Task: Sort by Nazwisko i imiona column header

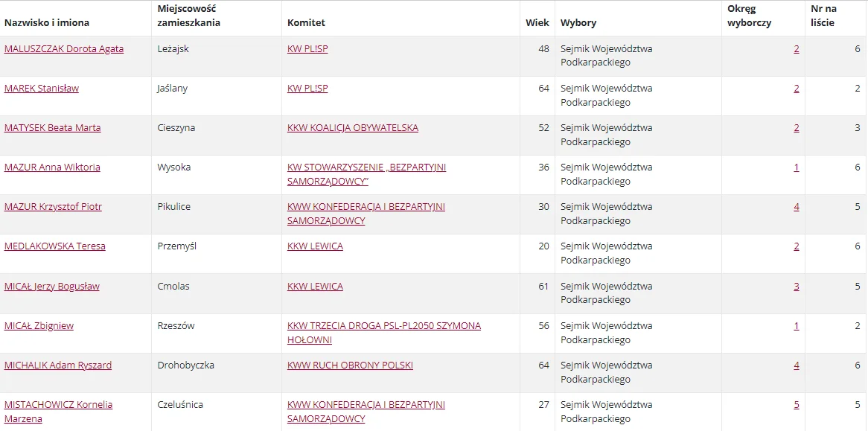Action: [46, 22]
